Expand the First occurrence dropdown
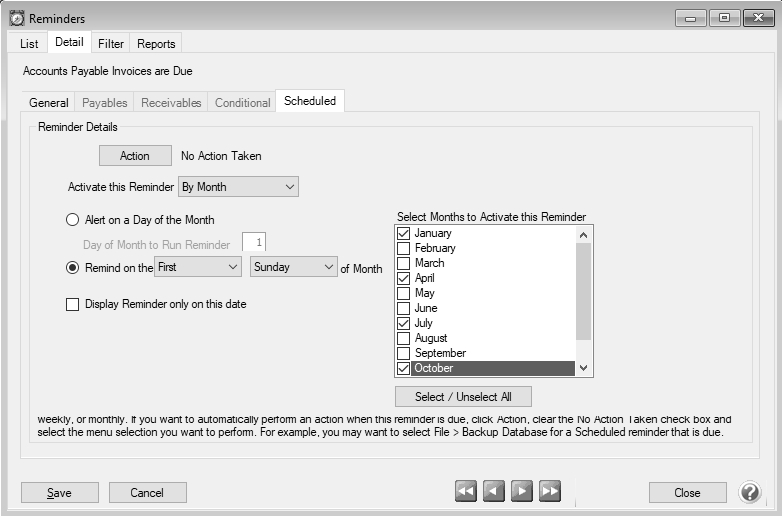Screen dimensions: 782x516 [198, 267]
